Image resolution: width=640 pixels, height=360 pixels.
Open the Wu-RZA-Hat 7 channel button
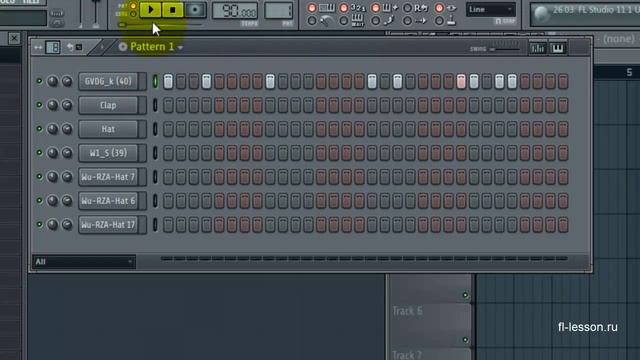click(108, 177)
